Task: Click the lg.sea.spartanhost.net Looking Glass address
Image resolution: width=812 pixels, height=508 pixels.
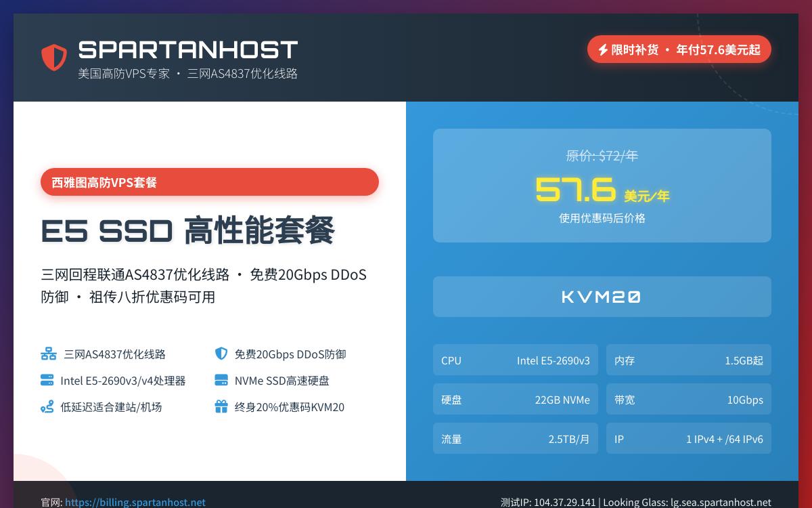Action: pyautogui.click(x=721, y=503)
